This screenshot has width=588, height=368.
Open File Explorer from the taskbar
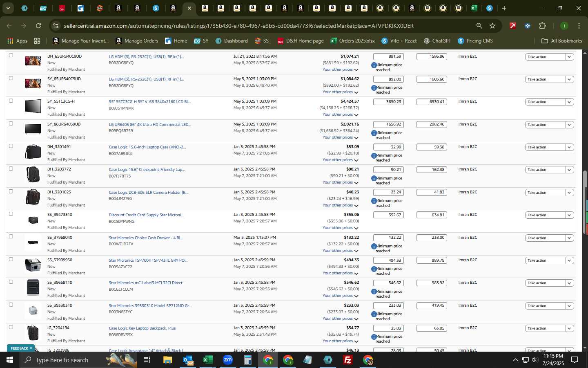(x=167, y=360)
